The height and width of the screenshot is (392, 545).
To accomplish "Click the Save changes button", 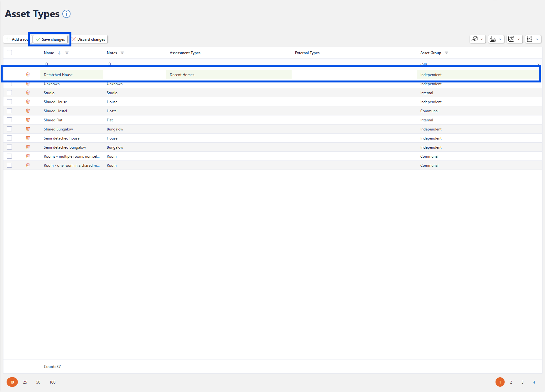I will coord(50,39).
